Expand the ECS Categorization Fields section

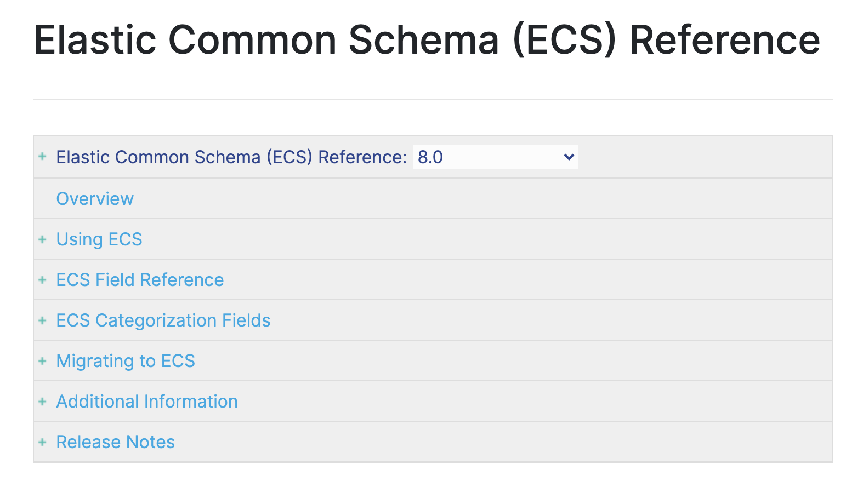pyautogui.click(x=43, y=320)
